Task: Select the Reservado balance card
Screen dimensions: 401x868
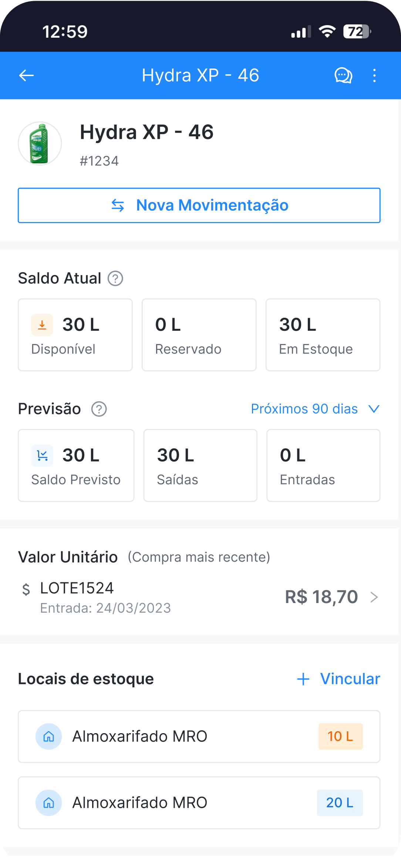Action: [199, 335]
